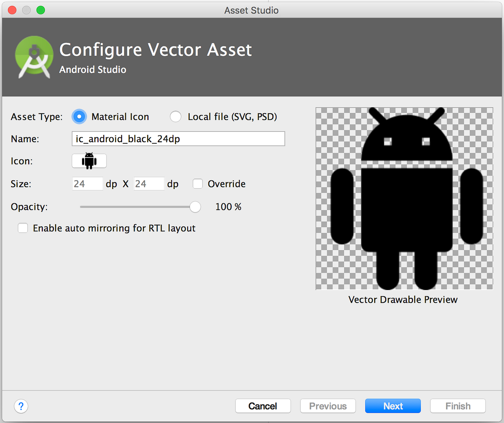The width and height of the screenshot is (504, 423).
Task: Select the Material Icon asset type
Action: tap(79, 116)
